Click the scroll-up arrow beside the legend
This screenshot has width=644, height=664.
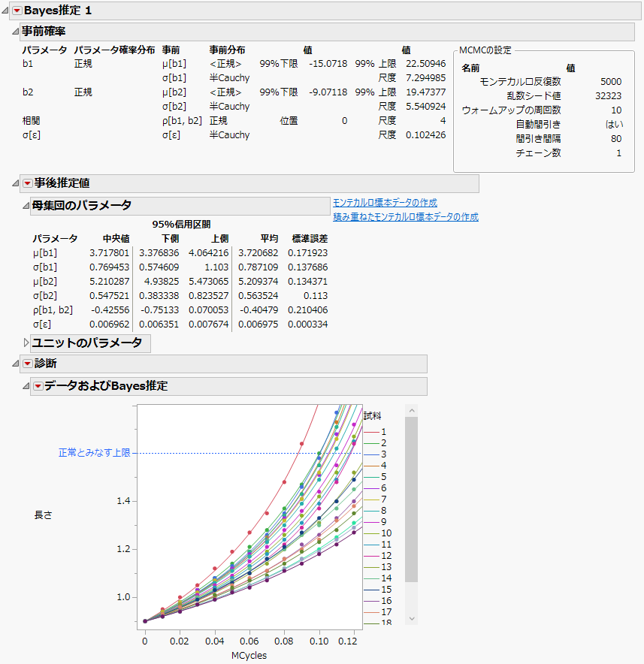(x=410, y=409)
